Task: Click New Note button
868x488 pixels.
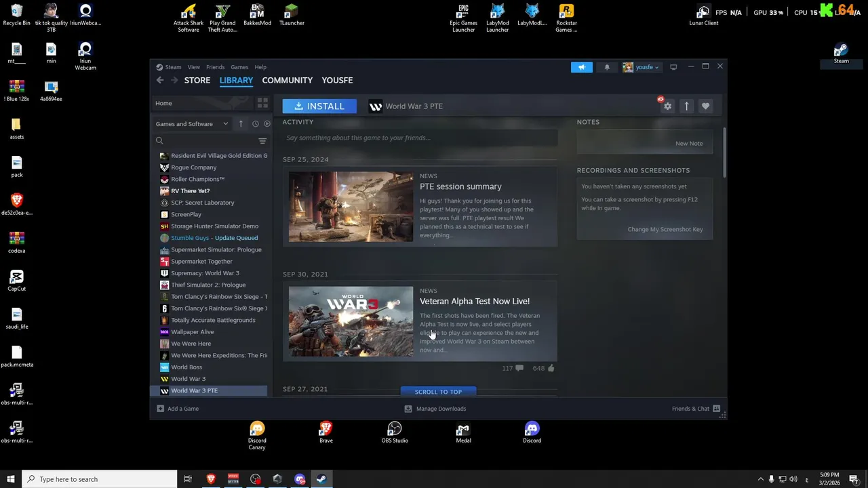Action: pos(689,143)
